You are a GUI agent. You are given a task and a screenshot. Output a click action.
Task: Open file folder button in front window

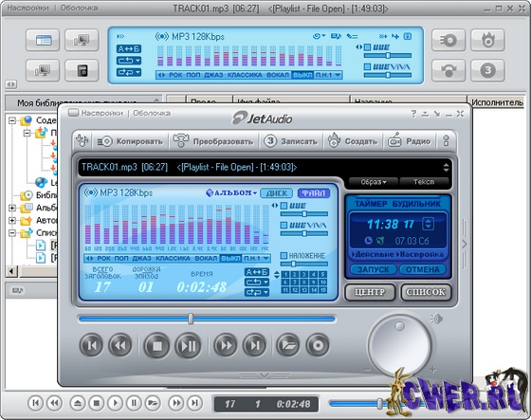click(x=288, y=345)
